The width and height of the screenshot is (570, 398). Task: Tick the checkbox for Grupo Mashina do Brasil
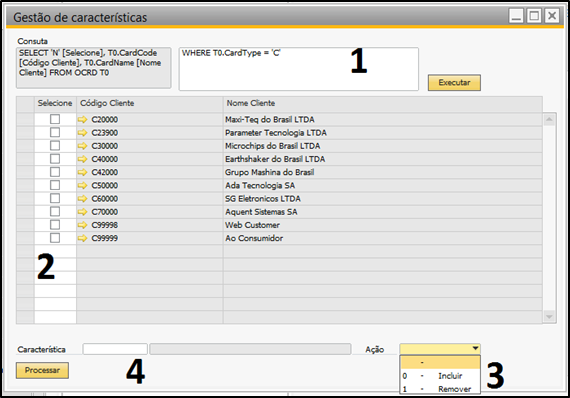tap(55, 172)
